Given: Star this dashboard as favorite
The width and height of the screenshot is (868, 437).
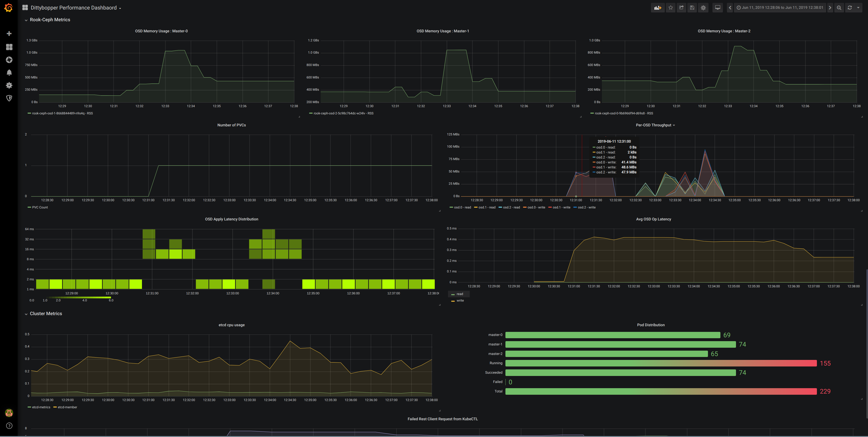Looking at the screenshot, I should point(670,8).
